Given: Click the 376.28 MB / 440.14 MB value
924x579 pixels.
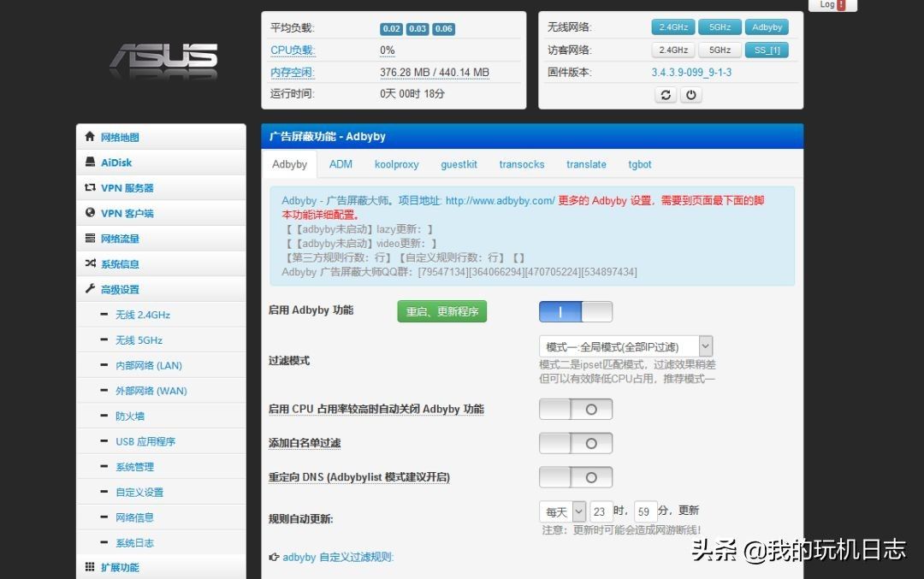Looking at the screenshot, I should [435, 73].
